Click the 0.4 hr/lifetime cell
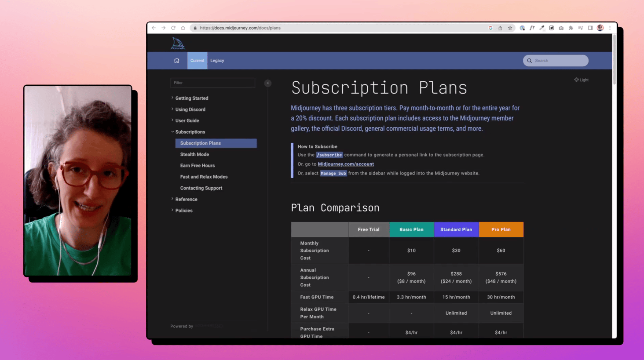The image size is (644, 360). (x=369, y=297)
